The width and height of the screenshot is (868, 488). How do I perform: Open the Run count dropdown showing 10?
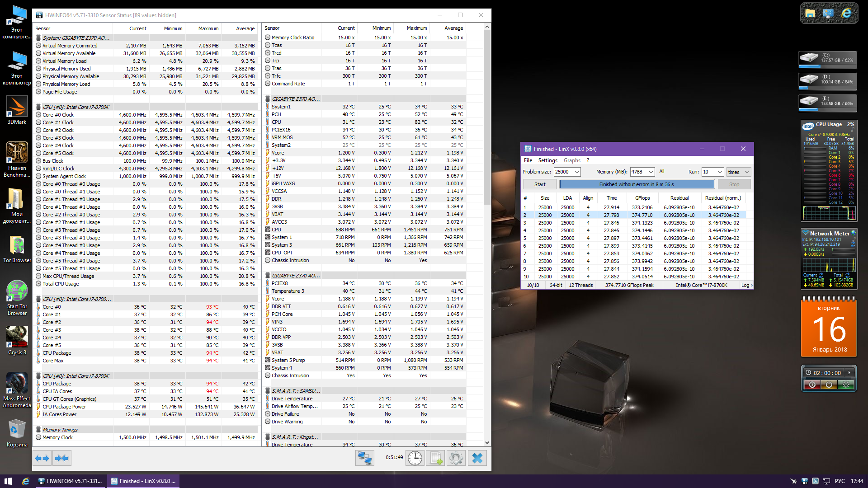pos(720,172)
